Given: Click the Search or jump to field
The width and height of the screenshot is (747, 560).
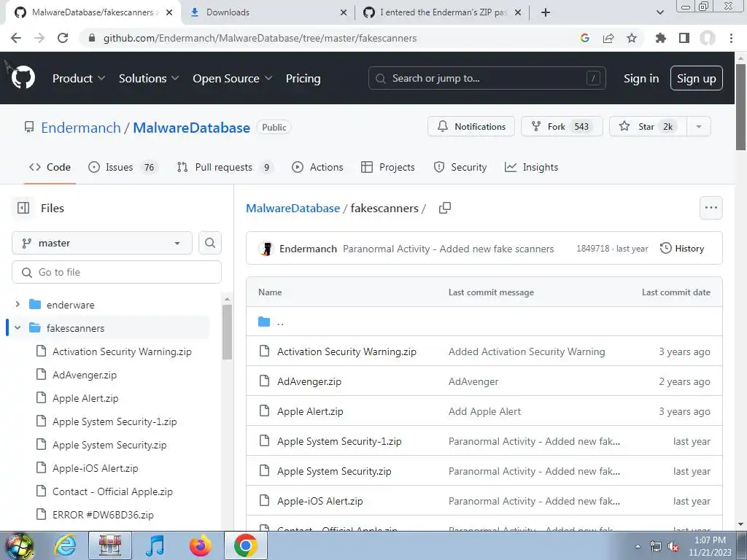Looking at the screenshot, I should [x=487, y=78].
